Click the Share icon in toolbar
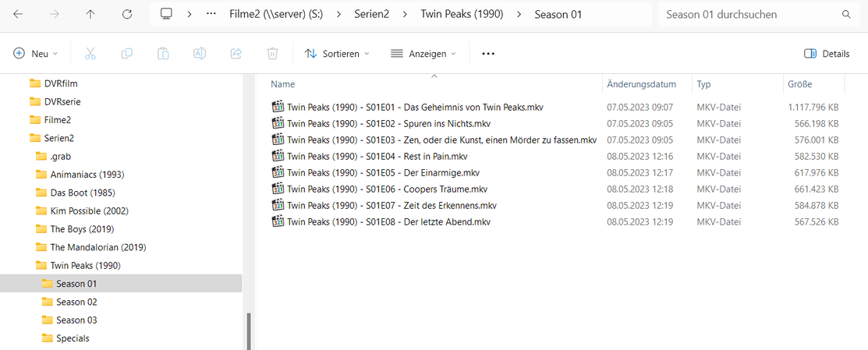Image resolution: width=868 pixels, height=350 pixels. pyautogui.click(x=236, y=54)
